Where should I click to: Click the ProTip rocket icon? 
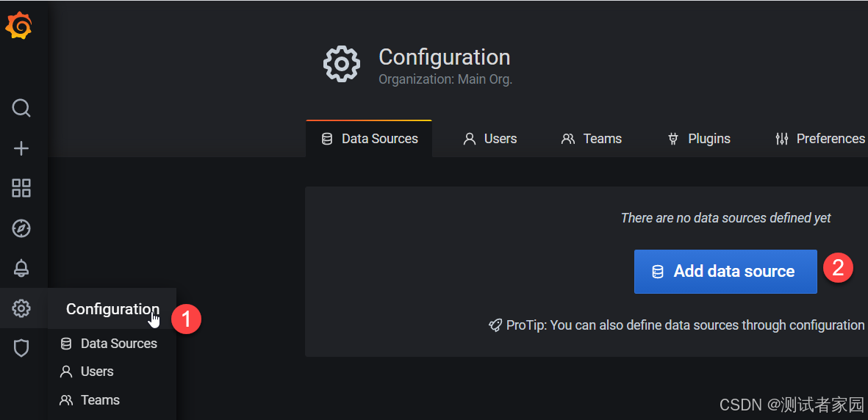tap(495, 325)
